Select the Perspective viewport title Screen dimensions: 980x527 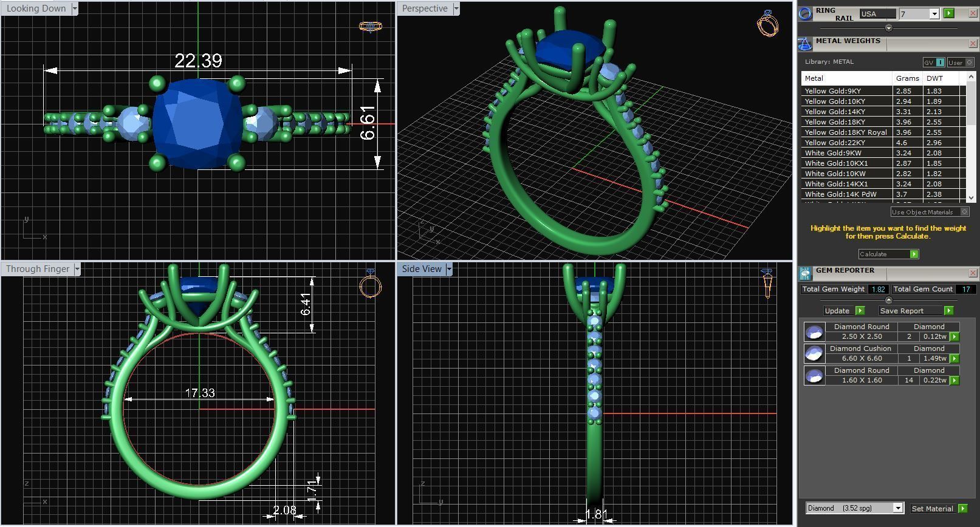click(425, 8)
